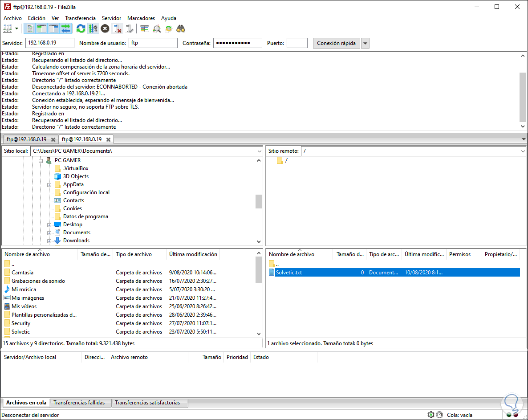
Task: Select 3D Objects in local tree
Action: pos(76,176)
